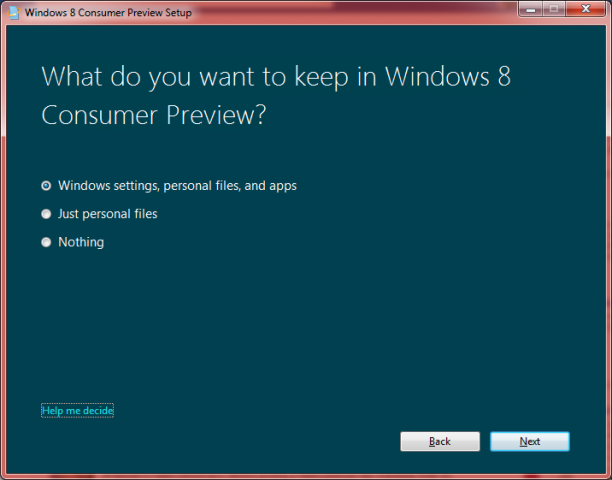Minimize the Windows 8 Setup window
The image size is (612, 480).
(530, 9)
